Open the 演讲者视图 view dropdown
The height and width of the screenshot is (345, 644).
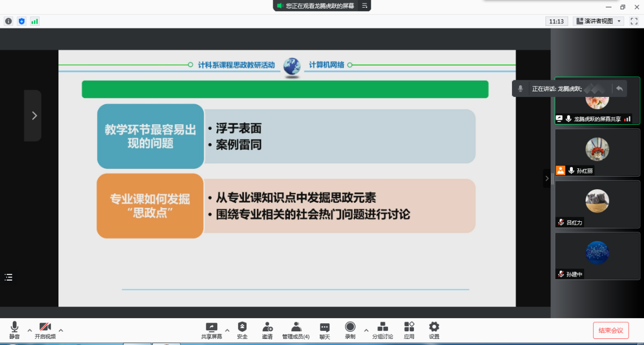(599, 21)
